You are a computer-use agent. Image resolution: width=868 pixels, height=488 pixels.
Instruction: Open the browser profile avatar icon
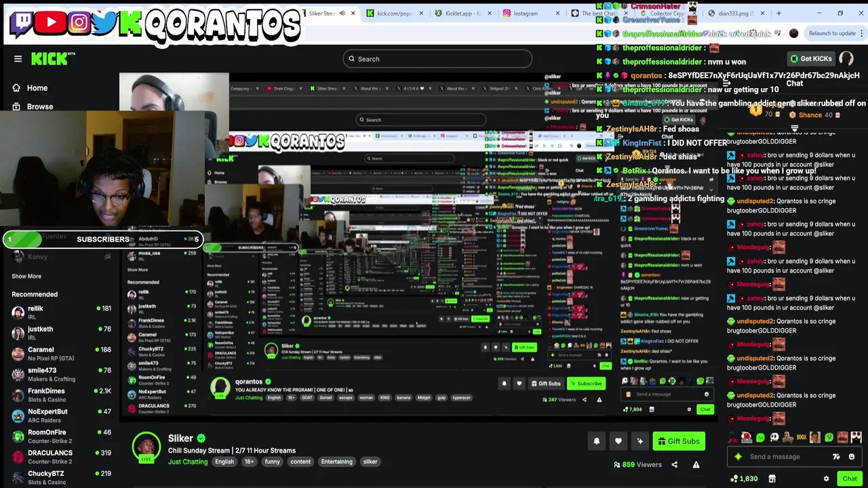click(794, 33)
